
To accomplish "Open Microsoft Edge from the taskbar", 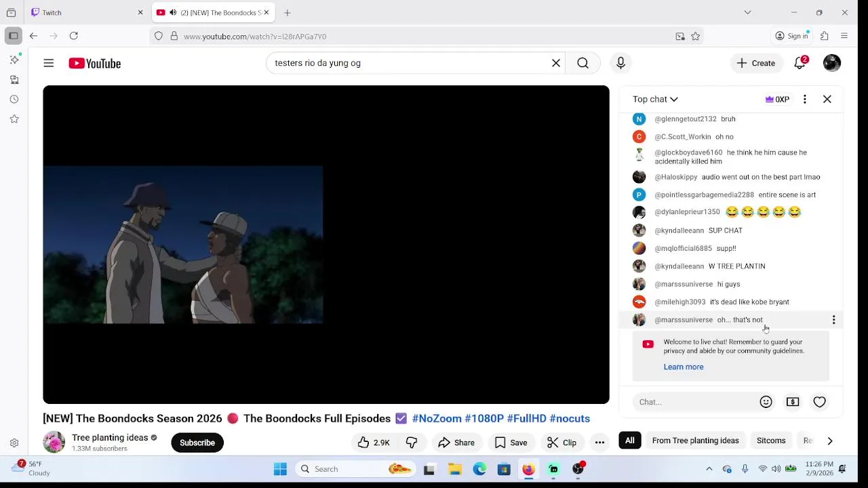I will [479, 469].
